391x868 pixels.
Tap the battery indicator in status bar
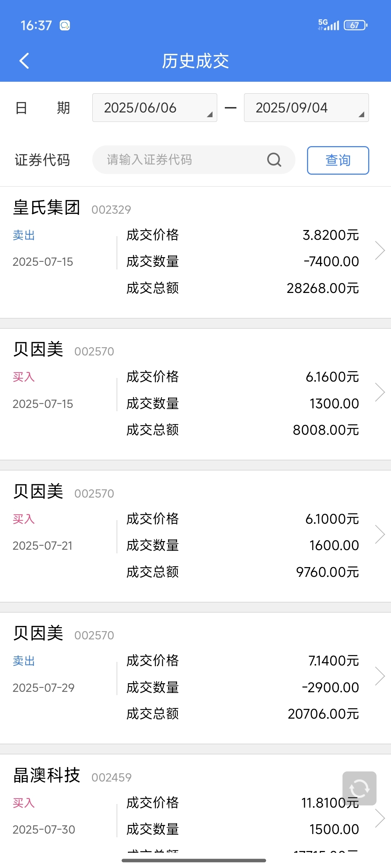(x=356, y=25)
